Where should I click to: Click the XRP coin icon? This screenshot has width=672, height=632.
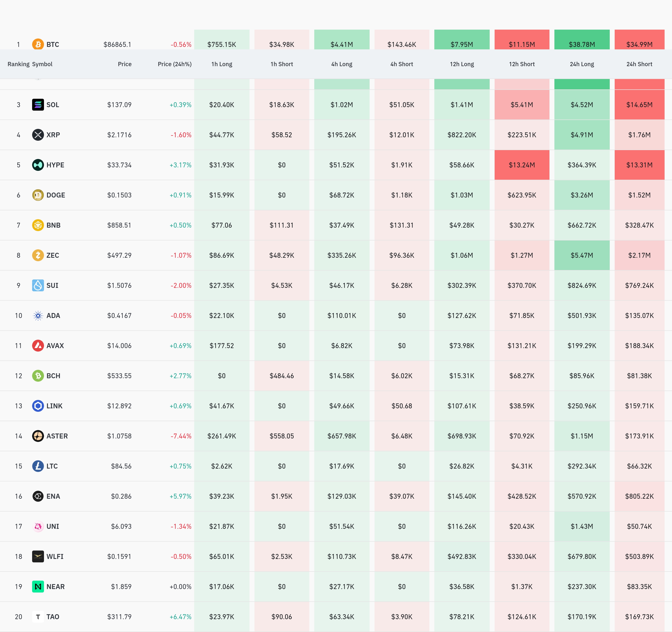tap(38, 135)
